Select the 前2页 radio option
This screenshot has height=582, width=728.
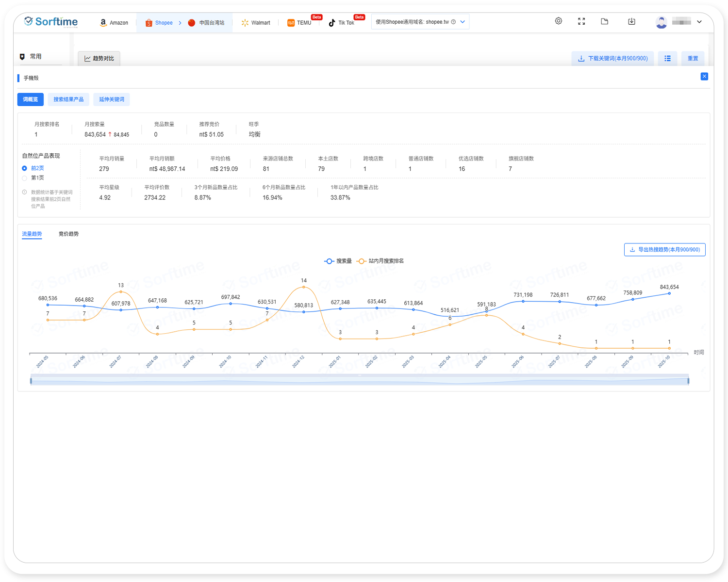[25, 168]
